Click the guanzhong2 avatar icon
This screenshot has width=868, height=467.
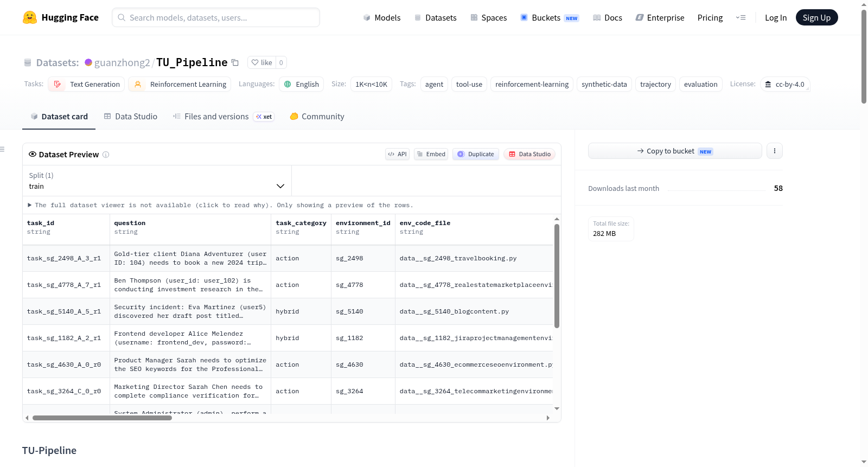[88, 62]
